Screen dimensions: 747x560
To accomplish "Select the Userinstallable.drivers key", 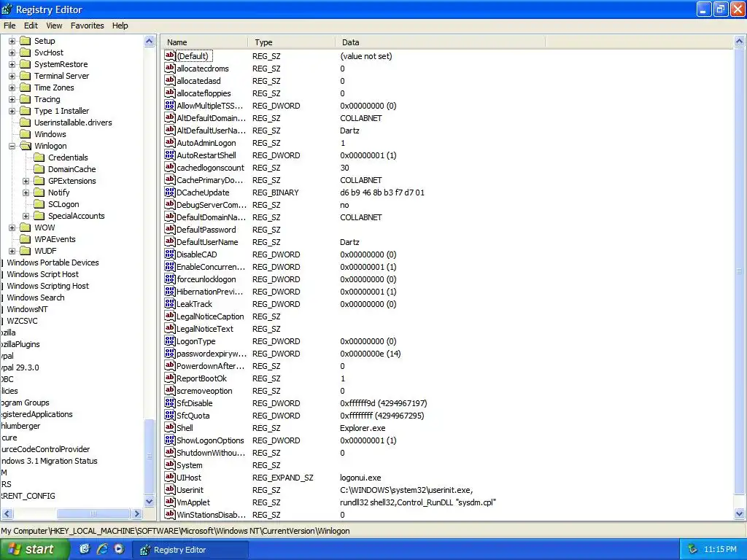I will pyautogui.click(x=73, y=122).
